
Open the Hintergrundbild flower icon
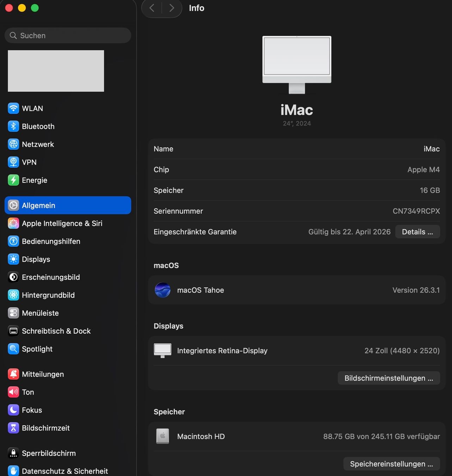13,295
